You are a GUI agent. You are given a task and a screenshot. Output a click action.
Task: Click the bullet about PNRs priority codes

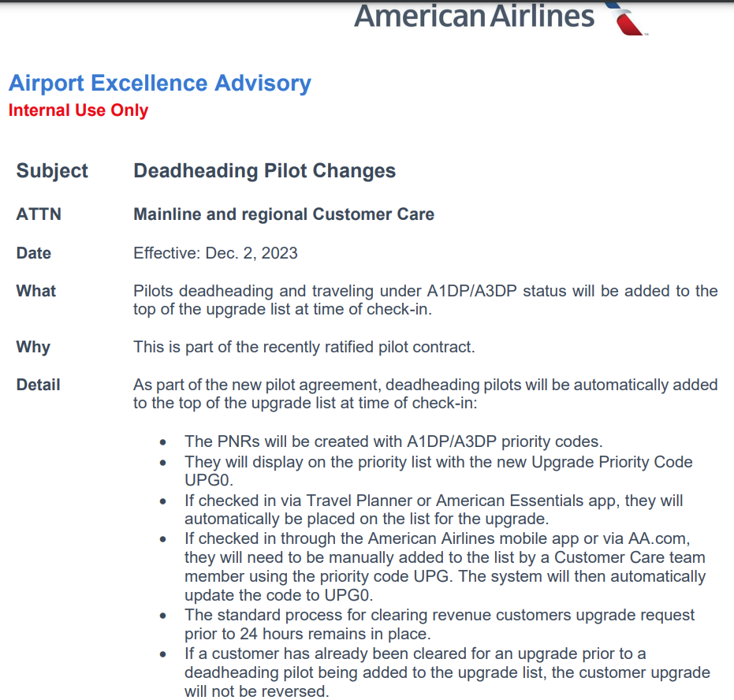[x=393, y=441]
